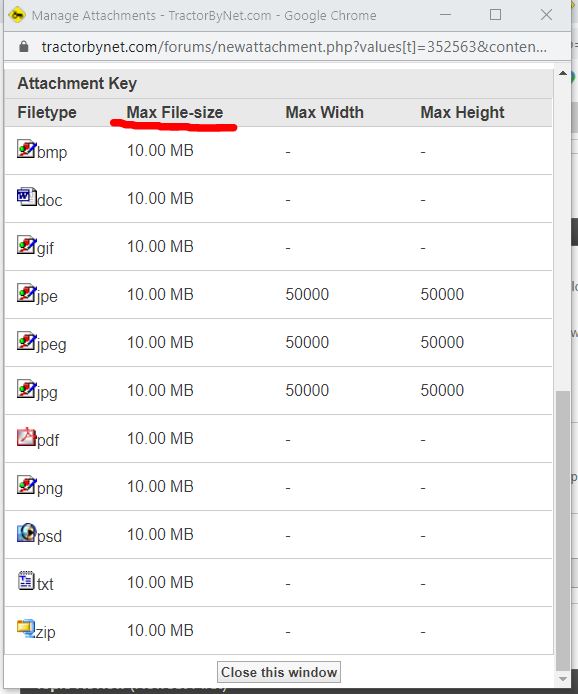Click the padlock site-info icon in address bar

[x=24, y=46]
